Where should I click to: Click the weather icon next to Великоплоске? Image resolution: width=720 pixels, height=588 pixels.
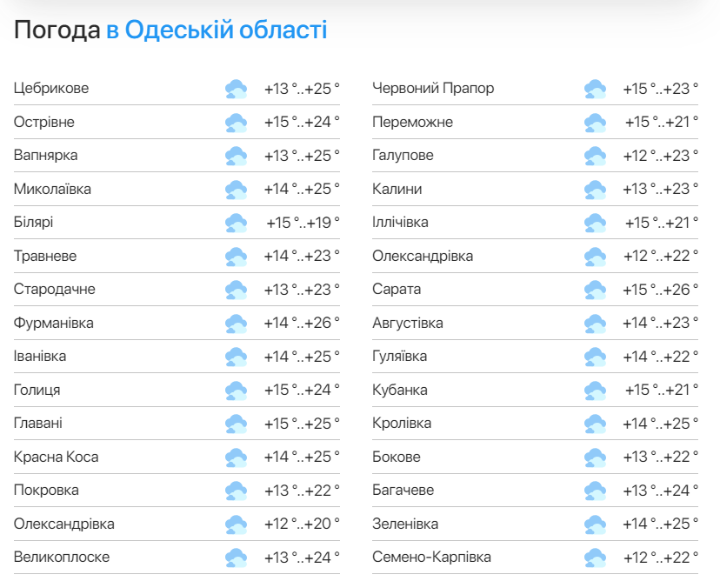pos(236,558)
